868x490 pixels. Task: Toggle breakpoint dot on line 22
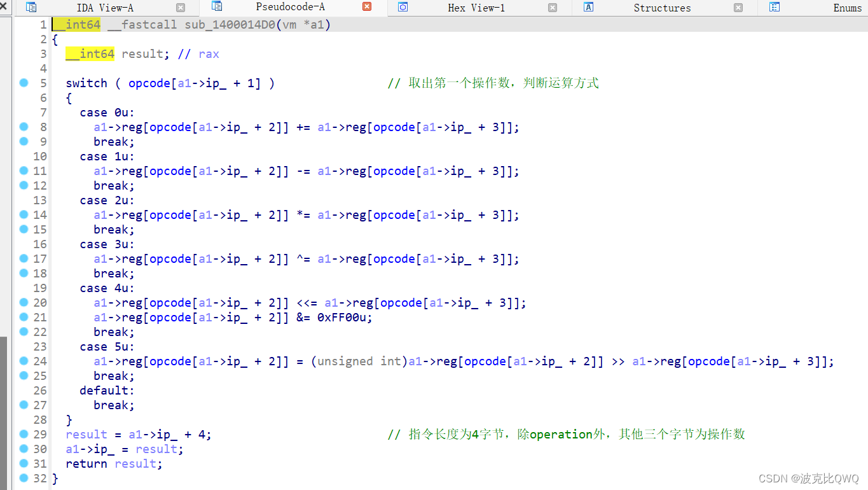pyautogui.click(x=24, y=332)
